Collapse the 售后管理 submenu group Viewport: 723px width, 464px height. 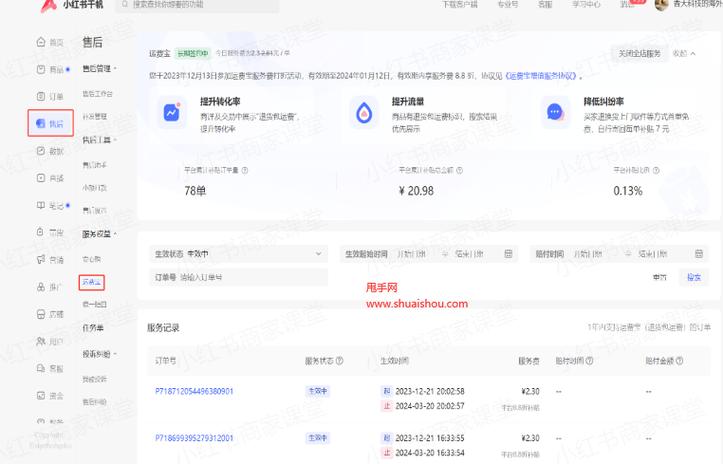(116, 69)
